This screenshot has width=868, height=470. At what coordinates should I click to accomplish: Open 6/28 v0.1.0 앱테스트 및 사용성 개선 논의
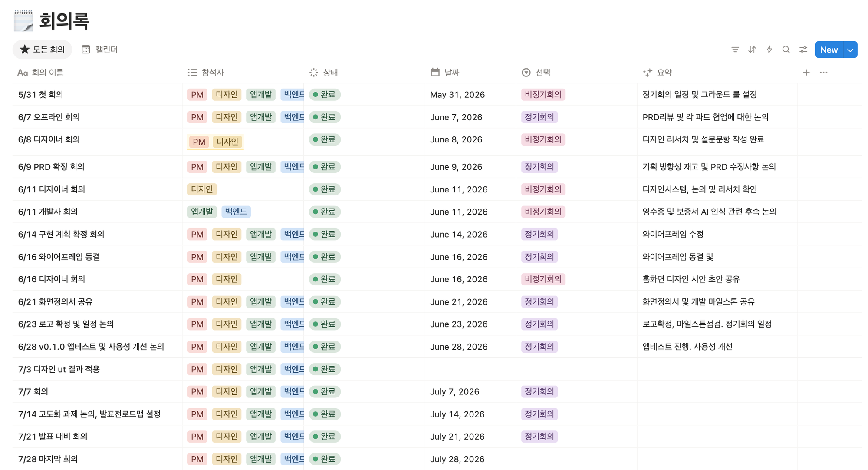tap(91, 347)
